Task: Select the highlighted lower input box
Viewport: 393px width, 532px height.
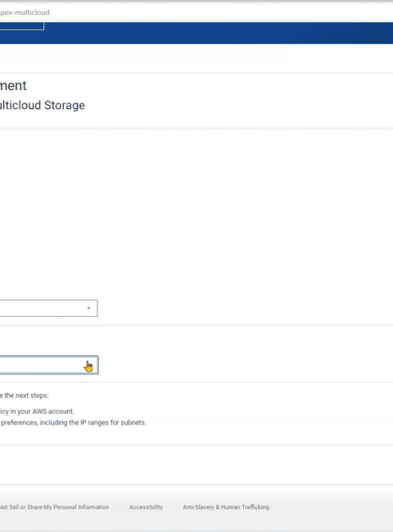Action: (49, 365)
